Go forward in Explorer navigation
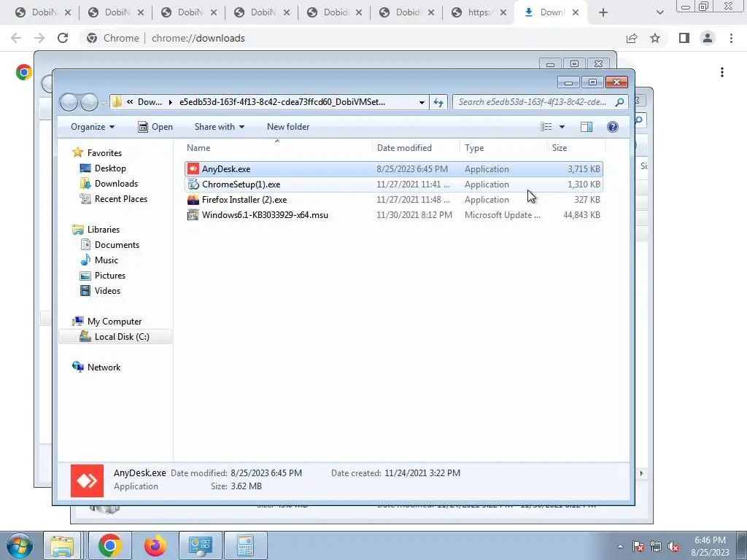This screenshot has width=747, height=560. click(89, 102)
